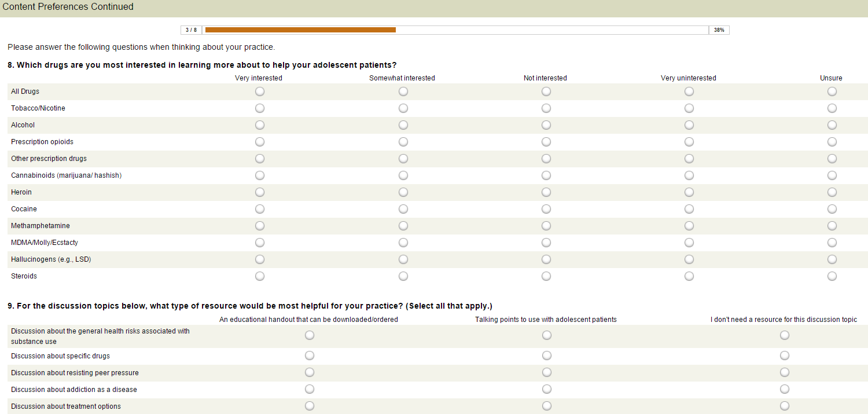
Task: Select Very uninterested for Prescription opioids
Action: 689,142
